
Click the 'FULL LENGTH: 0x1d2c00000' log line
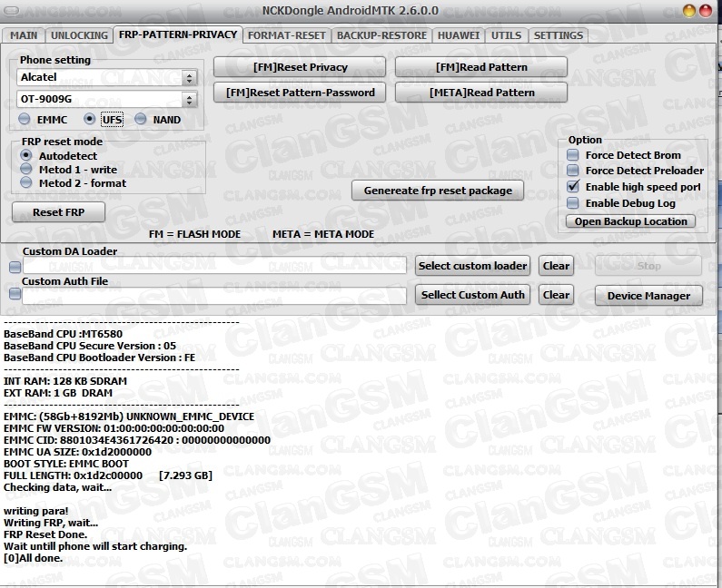108,475
